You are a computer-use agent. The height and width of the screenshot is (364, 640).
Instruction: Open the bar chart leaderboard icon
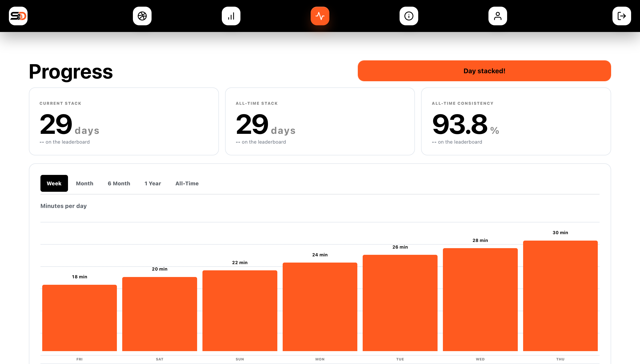(231, 16)
